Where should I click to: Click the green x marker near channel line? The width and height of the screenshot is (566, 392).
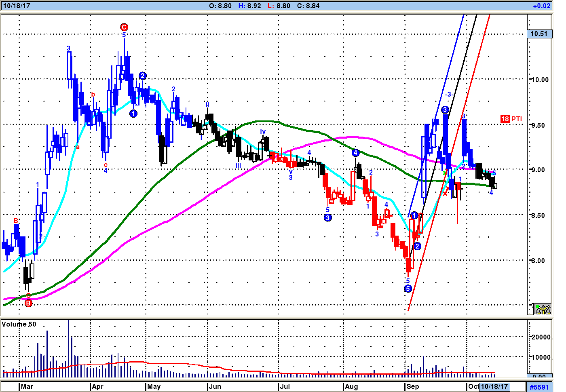[x=445, y=173]
